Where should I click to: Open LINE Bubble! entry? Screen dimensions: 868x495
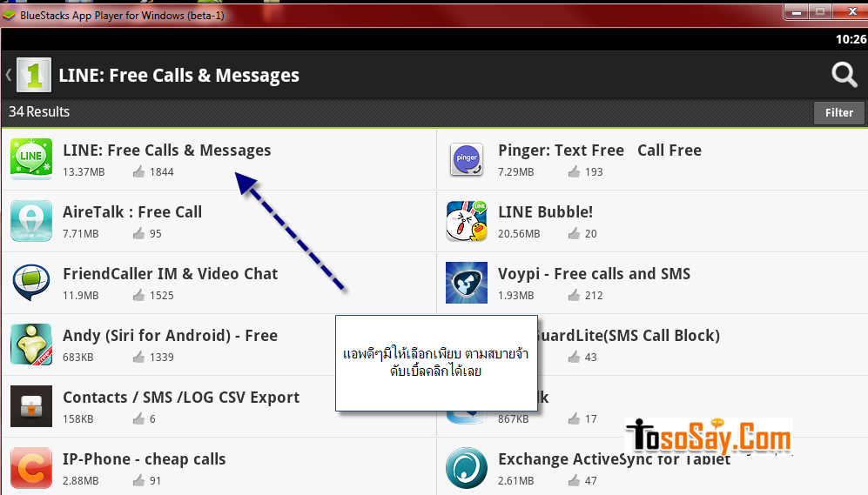(x=545, y=212)
